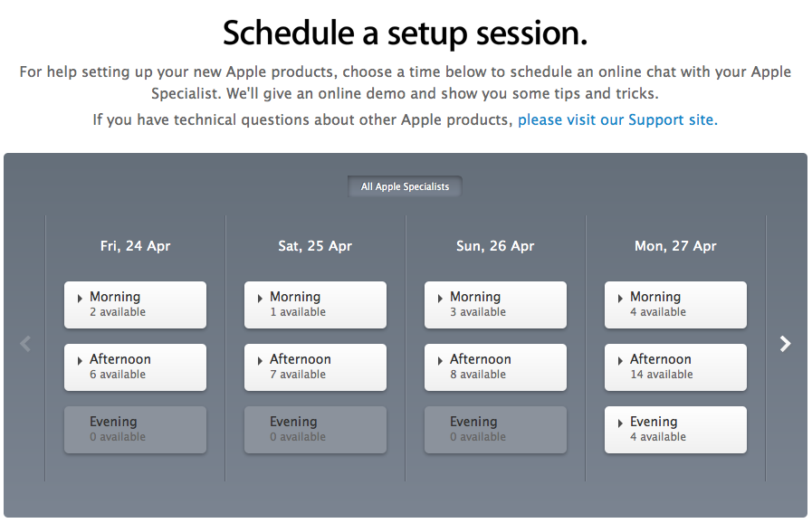Click the Sat, 25 Apr date heading
The height and width of the screenshot is (523, 812).
coord(315,246)
